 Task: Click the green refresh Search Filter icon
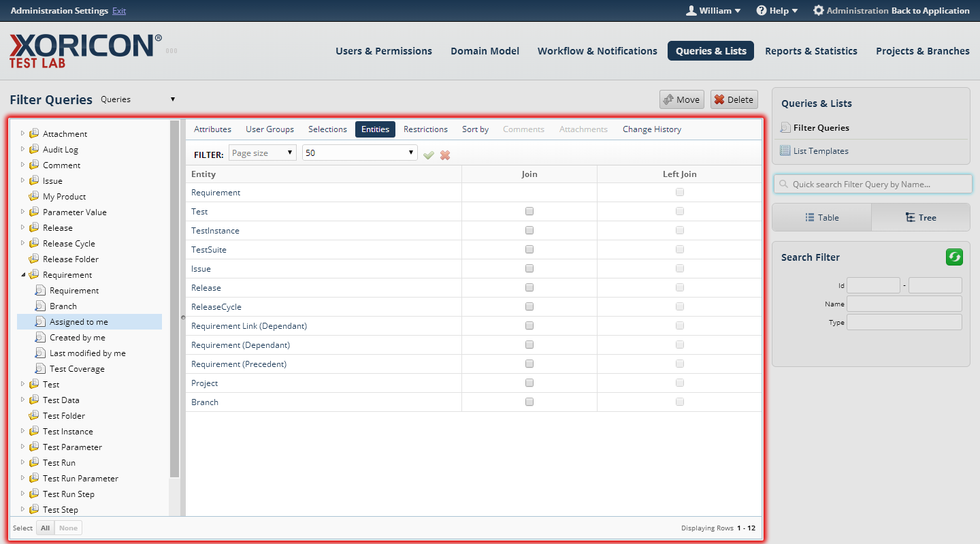click(954, 257)
